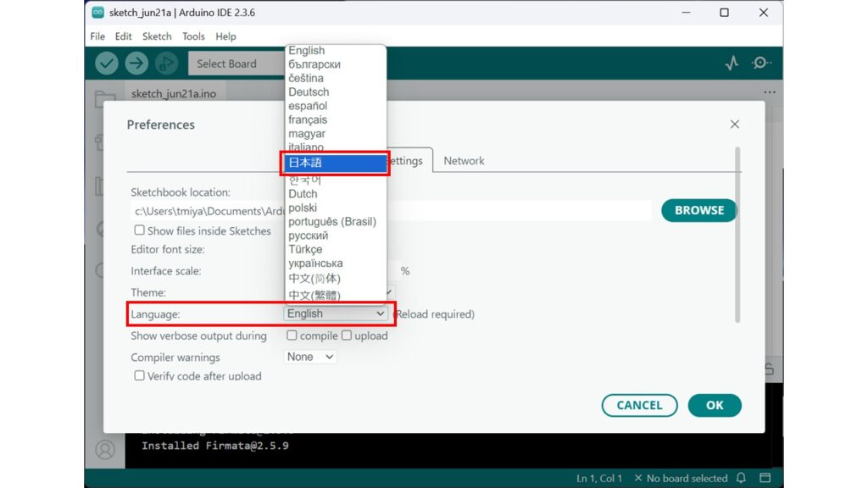Screen dimensions: 868x488
Task: Click the Verify checkmark toolbar icon
Action: pos(106,63)
